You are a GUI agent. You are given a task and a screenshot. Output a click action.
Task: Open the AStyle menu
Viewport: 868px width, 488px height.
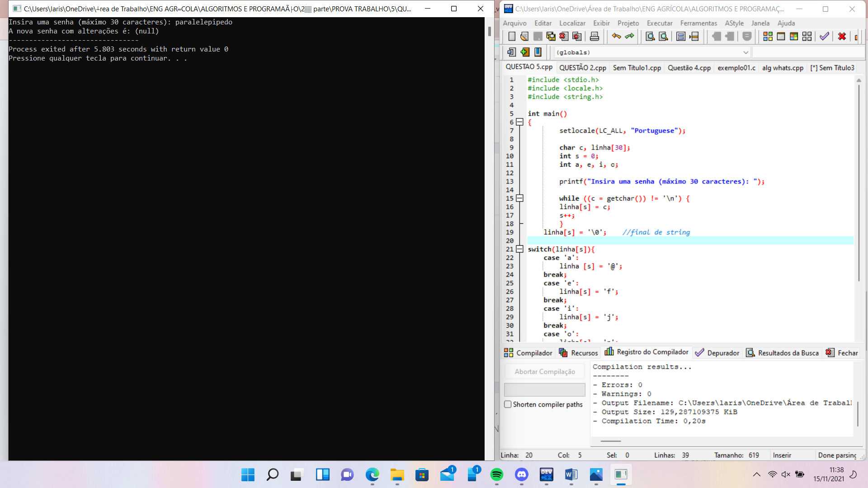coord(734,23)
